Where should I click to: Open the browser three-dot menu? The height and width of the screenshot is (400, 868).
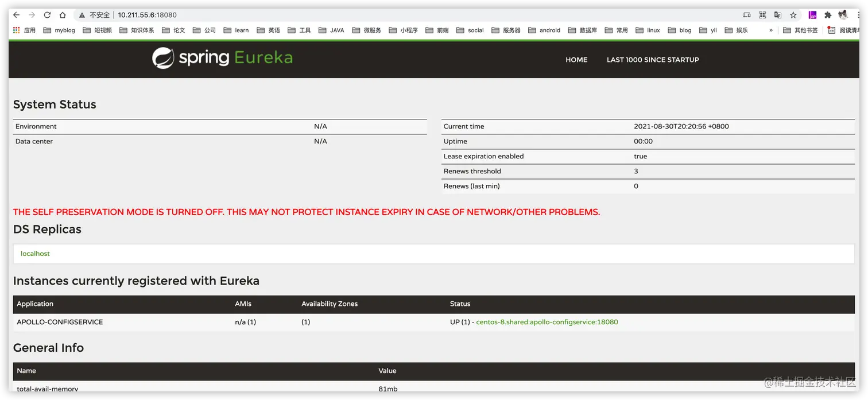(x=858, y=15)
